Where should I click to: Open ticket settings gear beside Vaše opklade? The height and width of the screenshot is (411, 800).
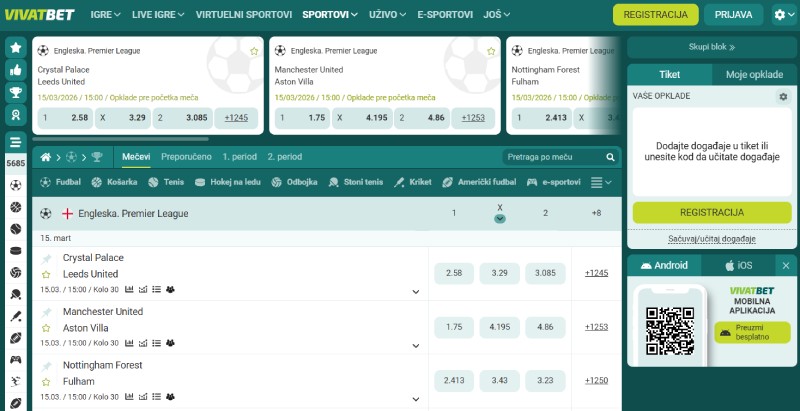(x=783, y=96)
